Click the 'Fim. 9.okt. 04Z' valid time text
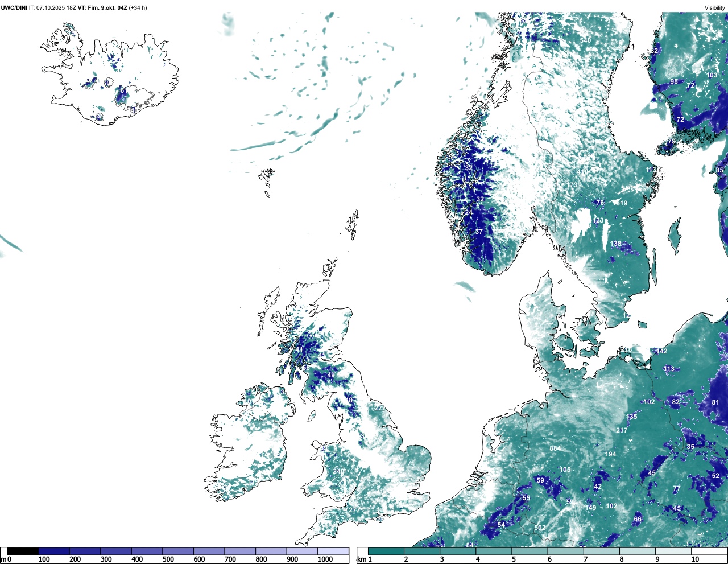 coord(107,7)
